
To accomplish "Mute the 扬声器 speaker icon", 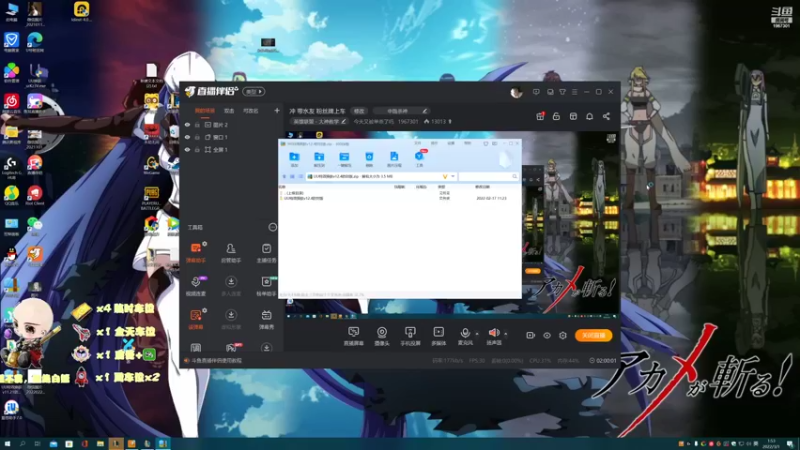I will tap(493, 333).
